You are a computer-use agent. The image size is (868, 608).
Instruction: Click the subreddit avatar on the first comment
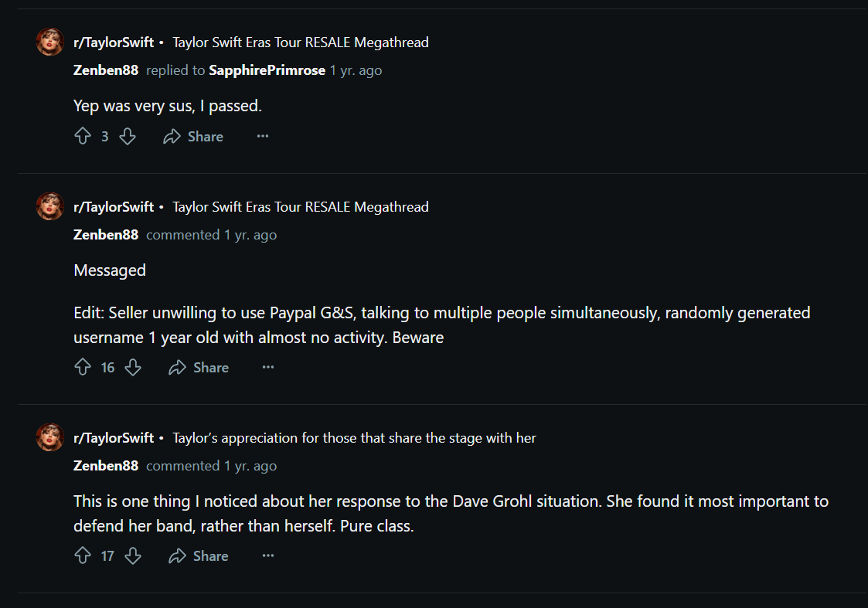(50, 42)
